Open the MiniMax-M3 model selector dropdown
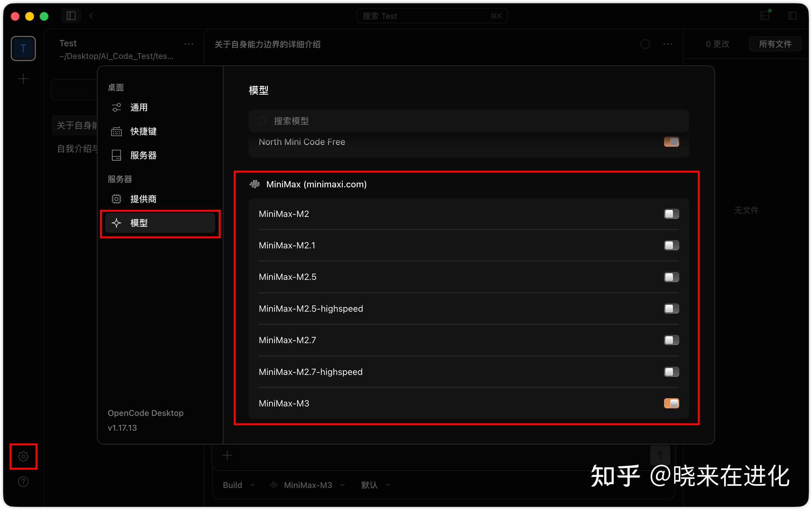Image resolution: width=812 pixels, height=510 pixels. (x=307, y=485)
